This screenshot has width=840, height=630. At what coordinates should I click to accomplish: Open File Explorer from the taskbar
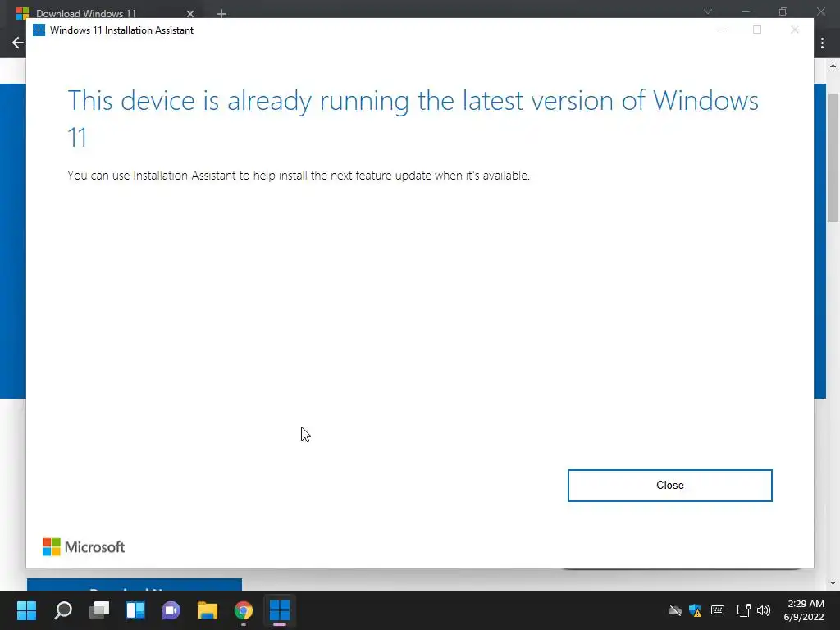point(208,609)
